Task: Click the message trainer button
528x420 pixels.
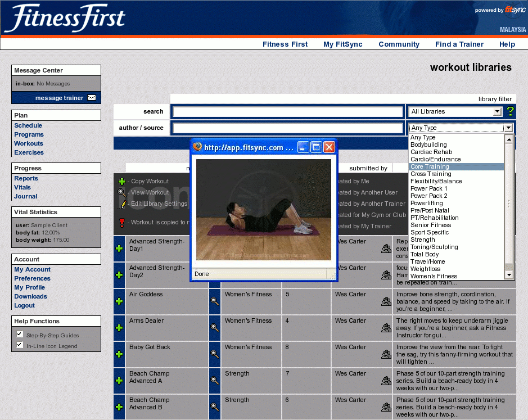Action: tap(56, 98)
